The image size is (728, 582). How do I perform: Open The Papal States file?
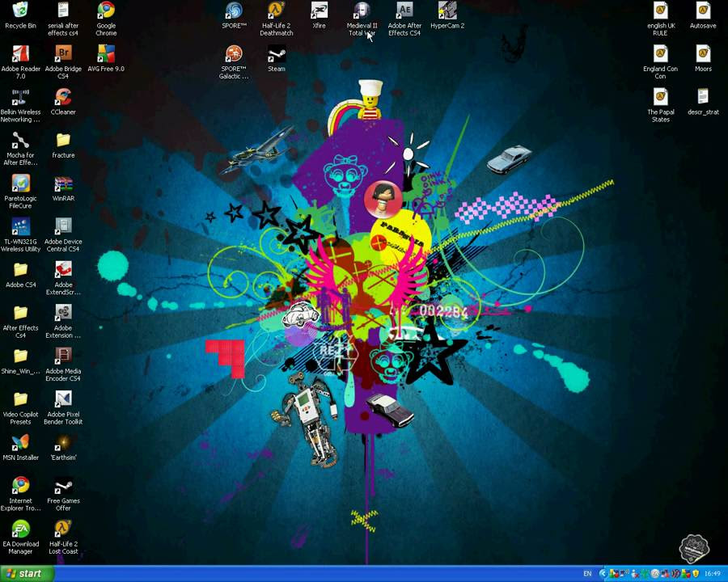pos(660,97)
